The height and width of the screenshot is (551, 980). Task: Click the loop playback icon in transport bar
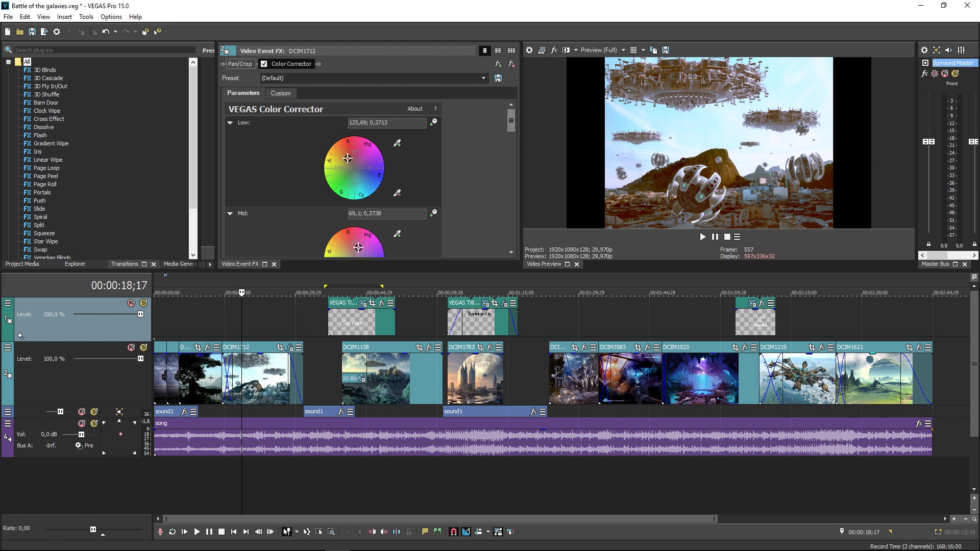click(173, 532)
